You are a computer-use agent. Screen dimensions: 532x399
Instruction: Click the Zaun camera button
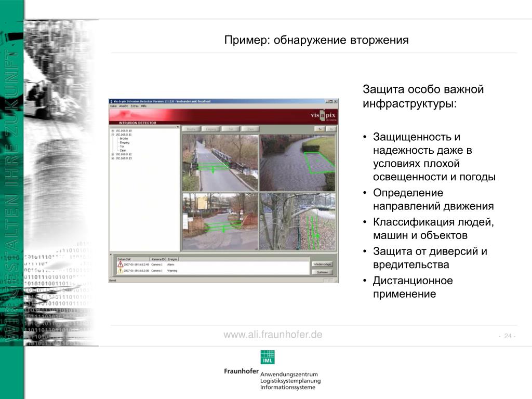(x=250, y=129)
